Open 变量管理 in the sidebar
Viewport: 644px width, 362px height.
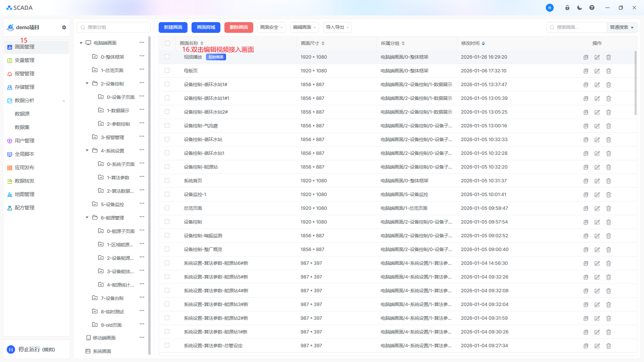(x=24, y=60)
